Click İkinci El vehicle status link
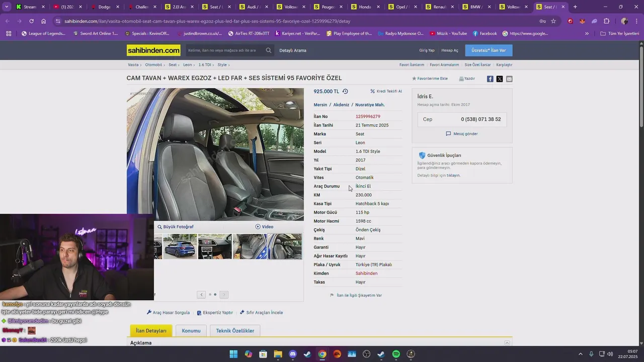The width and height of the screenshot is (644, 362). tap(363, 187)
